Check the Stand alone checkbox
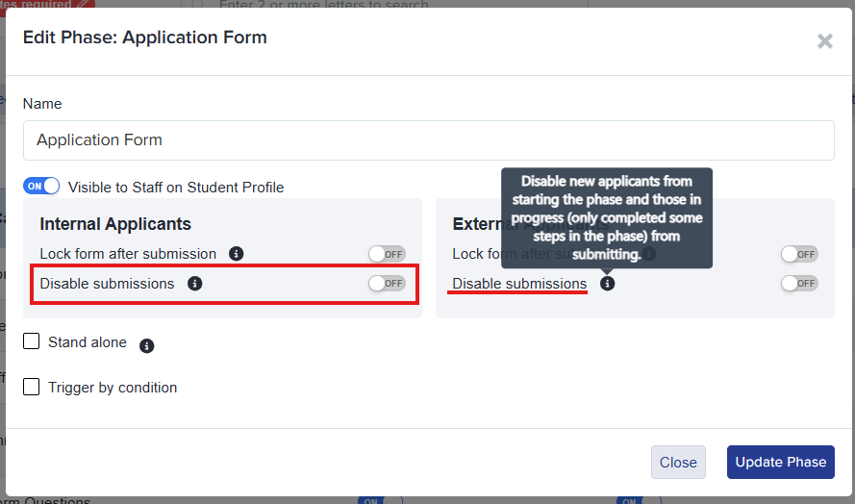 coord(32,341)
